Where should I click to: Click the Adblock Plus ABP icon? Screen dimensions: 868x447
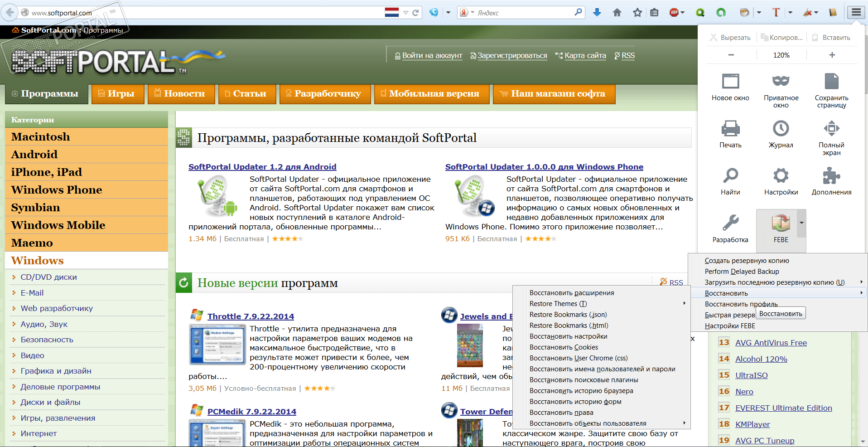pos(674,13)
